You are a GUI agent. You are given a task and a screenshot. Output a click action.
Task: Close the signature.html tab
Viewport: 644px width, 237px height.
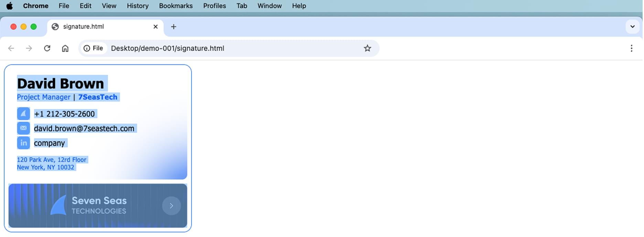point(155,27)
